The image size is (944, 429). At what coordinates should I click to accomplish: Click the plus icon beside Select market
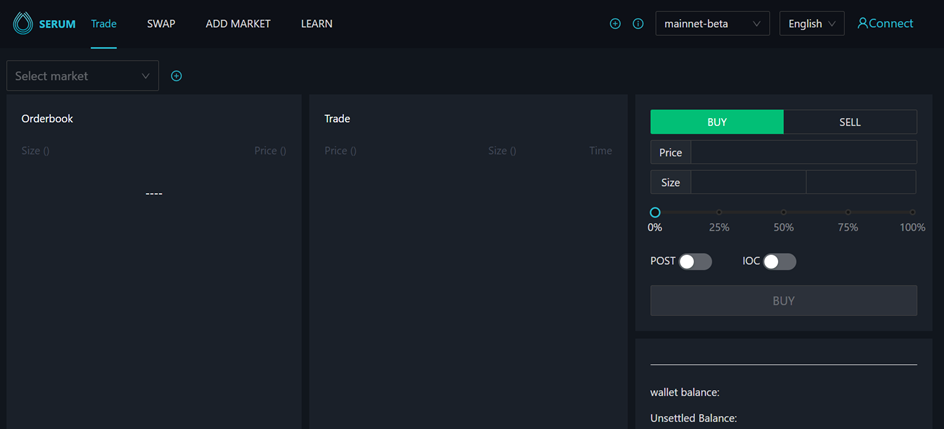[x=176, y=76]
